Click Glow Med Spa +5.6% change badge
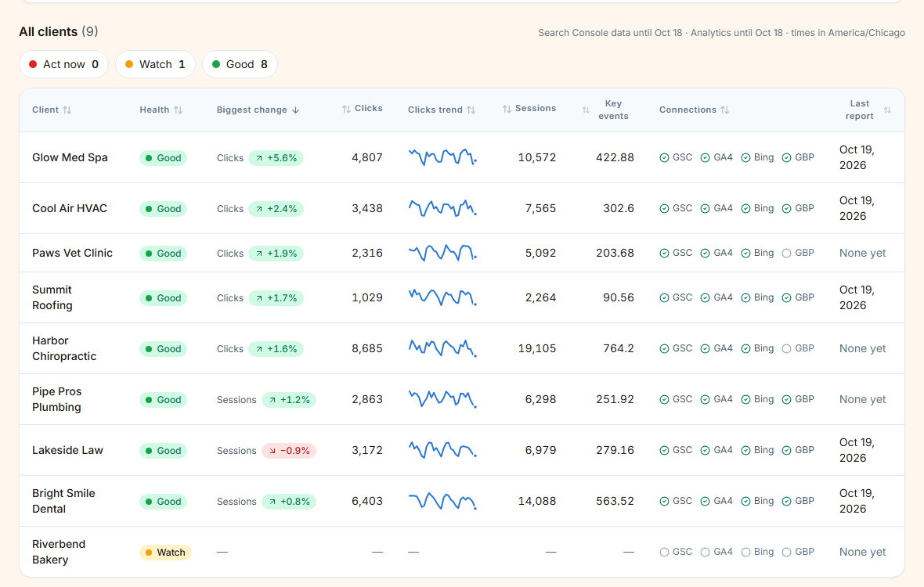Image resolution: width=924 pixels, height=587 pixels. point(276,158)
